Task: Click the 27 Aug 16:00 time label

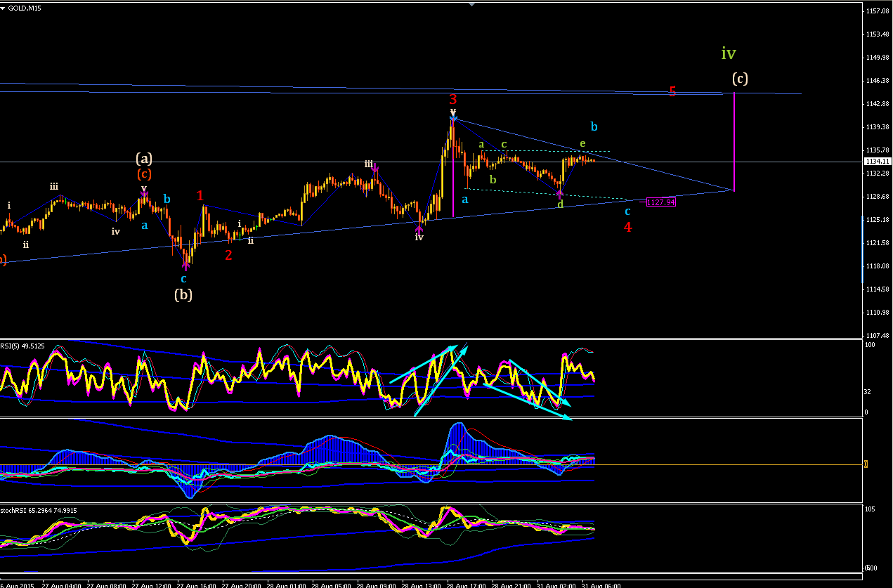Action: [x=197, y=584]
